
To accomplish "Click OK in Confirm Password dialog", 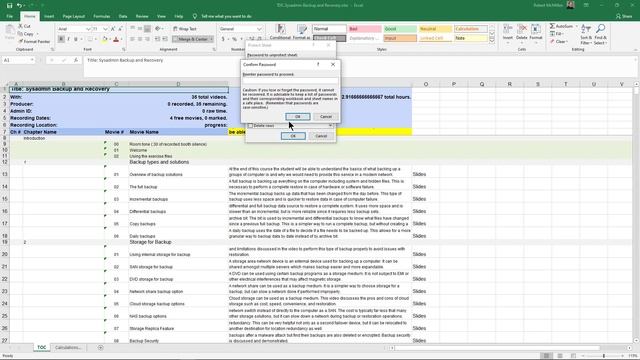I will pyautogui.click(x=298, y=117).
